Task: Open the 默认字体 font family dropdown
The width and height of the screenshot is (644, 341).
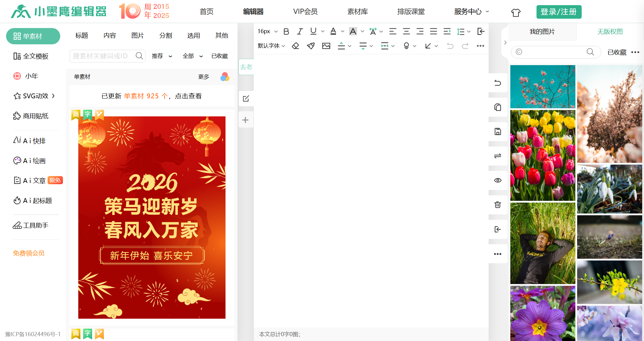Action: click(271, 46)
